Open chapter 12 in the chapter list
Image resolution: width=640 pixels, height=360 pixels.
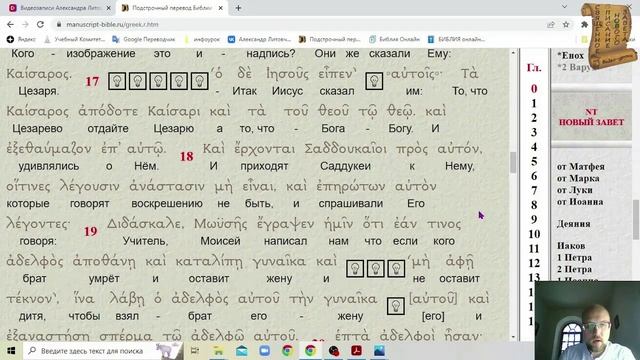click(534, 263)
